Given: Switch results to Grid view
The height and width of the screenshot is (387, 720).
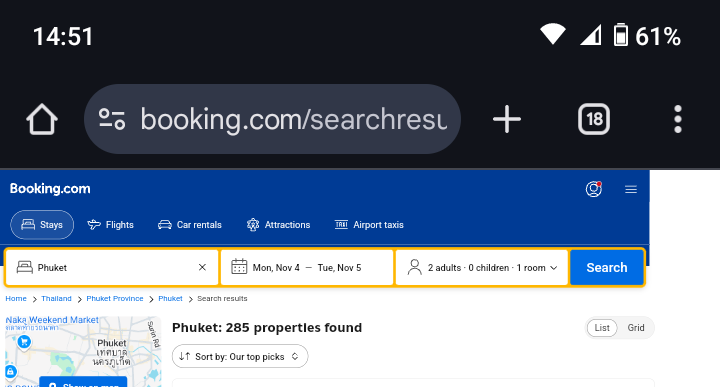Looking at the screenshot, I should 636,328.
